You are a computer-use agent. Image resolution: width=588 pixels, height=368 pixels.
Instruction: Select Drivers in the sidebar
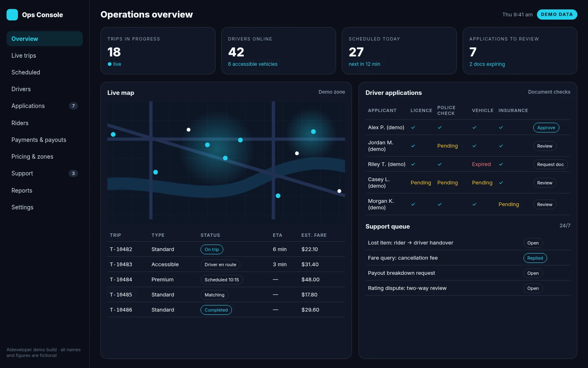coord(45,89)
